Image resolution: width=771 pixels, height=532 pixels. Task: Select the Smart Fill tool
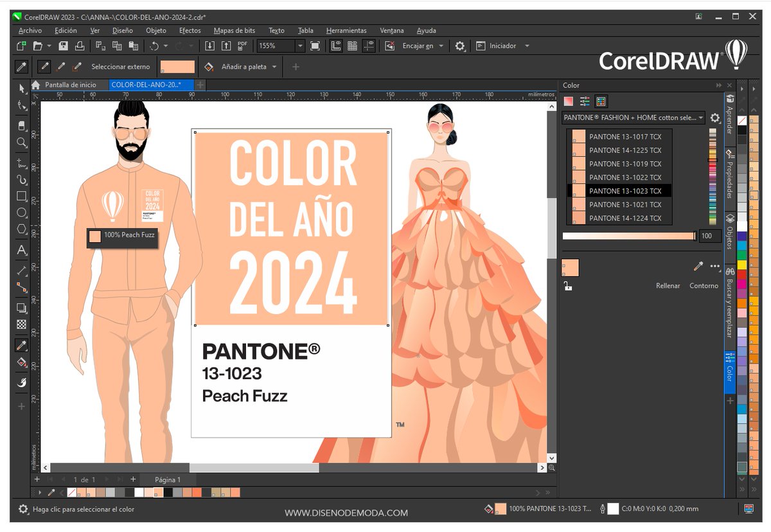click(x=22, y=382)
